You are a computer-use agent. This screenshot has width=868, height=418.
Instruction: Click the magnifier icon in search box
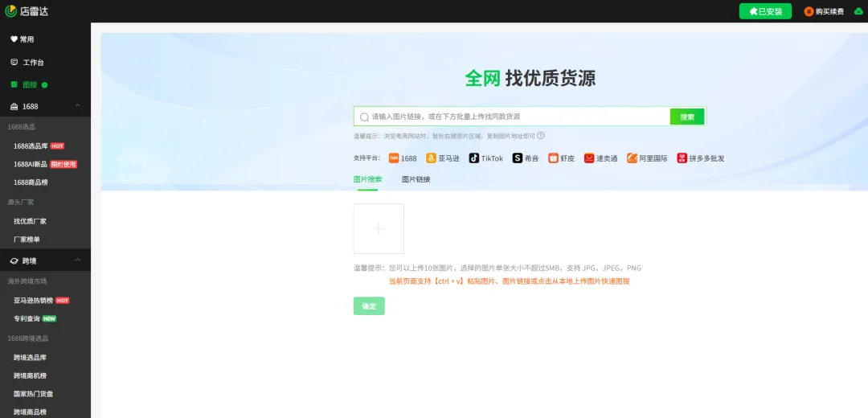pyautogui.click(x=364, y=117)
